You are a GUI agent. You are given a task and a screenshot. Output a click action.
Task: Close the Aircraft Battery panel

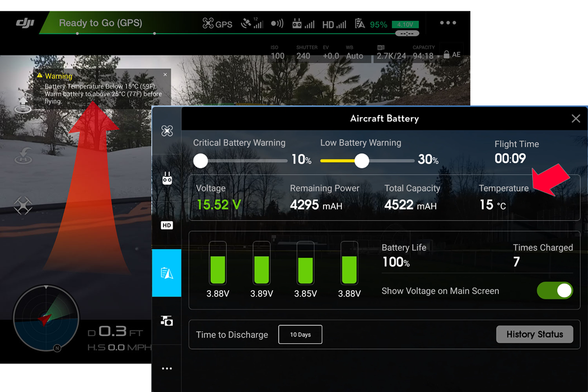coord(576,119)
